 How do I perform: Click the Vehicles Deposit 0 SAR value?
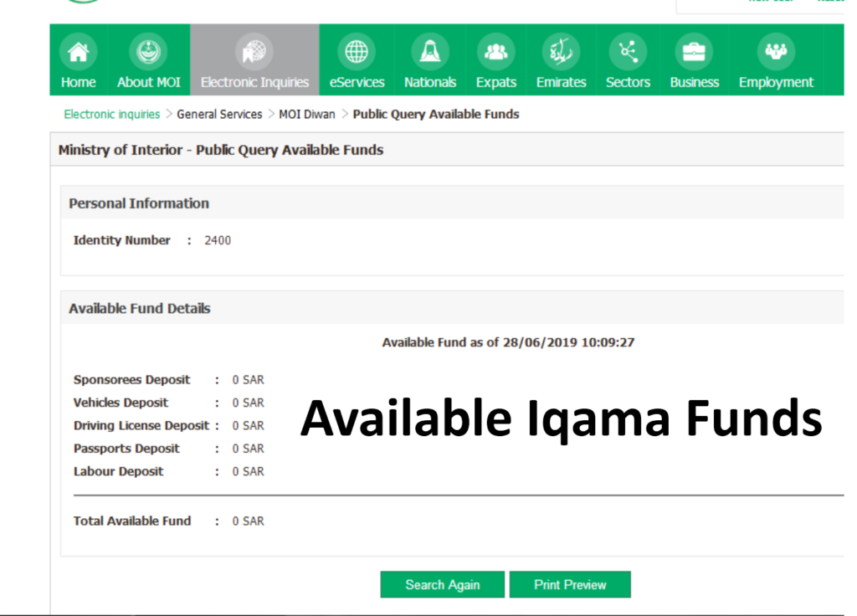pos(248,403)
